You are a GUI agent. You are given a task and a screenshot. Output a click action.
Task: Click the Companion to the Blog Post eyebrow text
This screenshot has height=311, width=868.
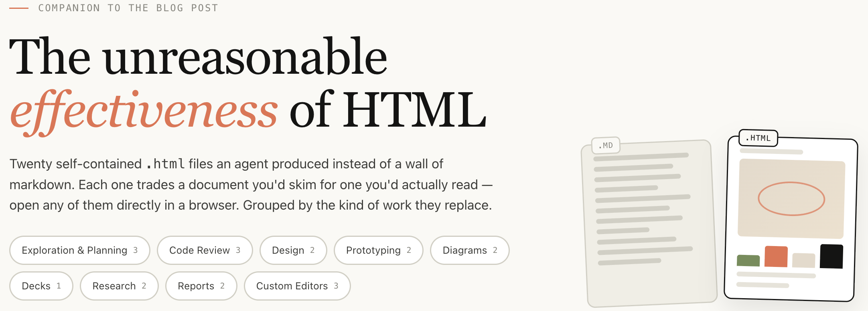pyautogui.click(x=128, y=8)
